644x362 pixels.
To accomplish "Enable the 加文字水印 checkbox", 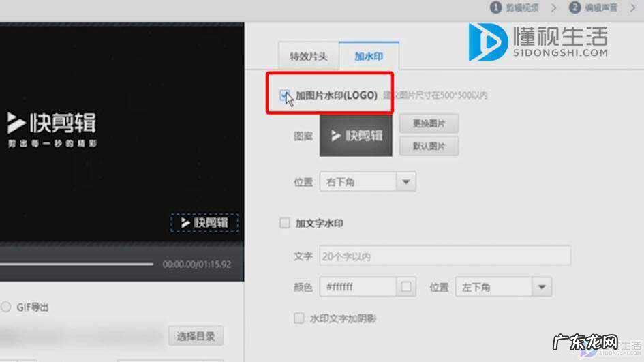I will pyautogui.click(x=285, y=223).
